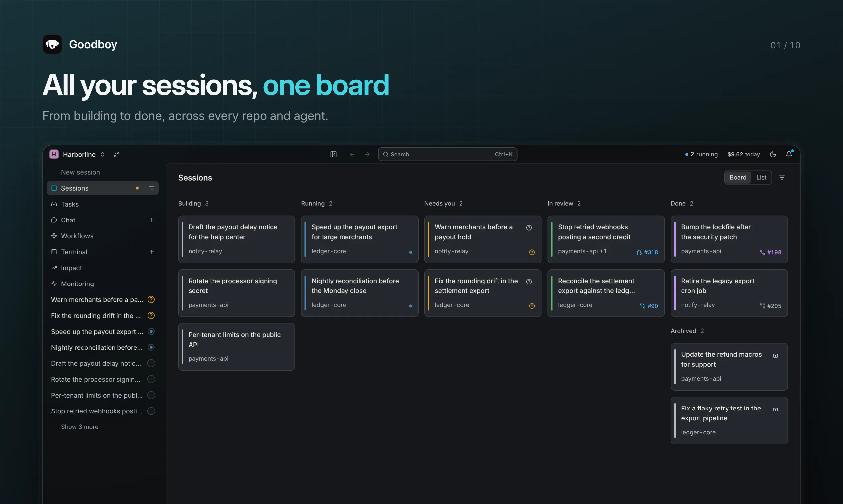Go forward with the right arrow
This screenshot has width=843, height=504.
click(x=367, y=154)
